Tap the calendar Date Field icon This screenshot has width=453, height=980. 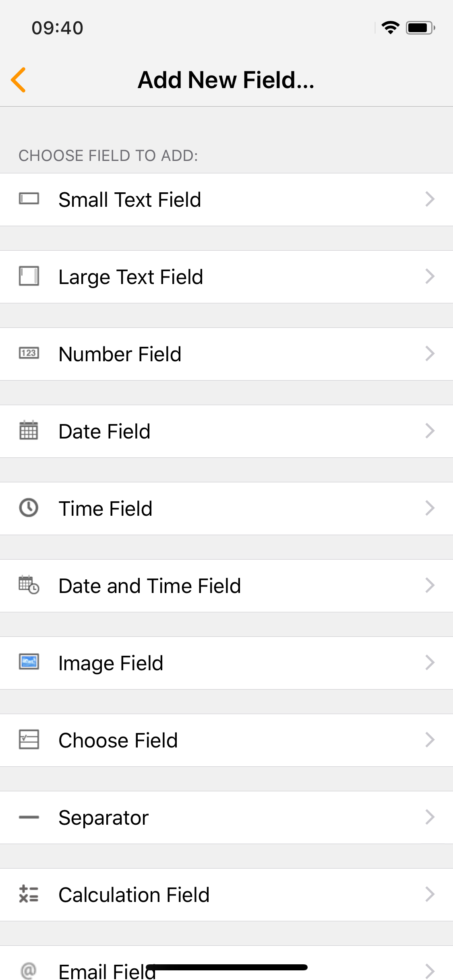(x=29, y=431)
